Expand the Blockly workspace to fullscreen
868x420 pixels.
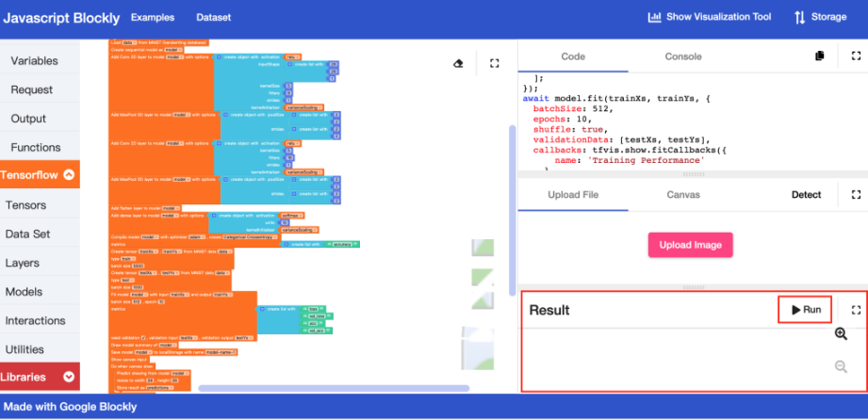click(x=495, y=64)
